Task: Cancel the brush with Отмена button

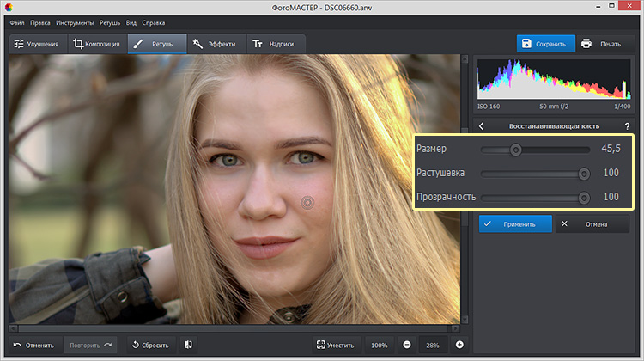Action: (x=592, y=224)
